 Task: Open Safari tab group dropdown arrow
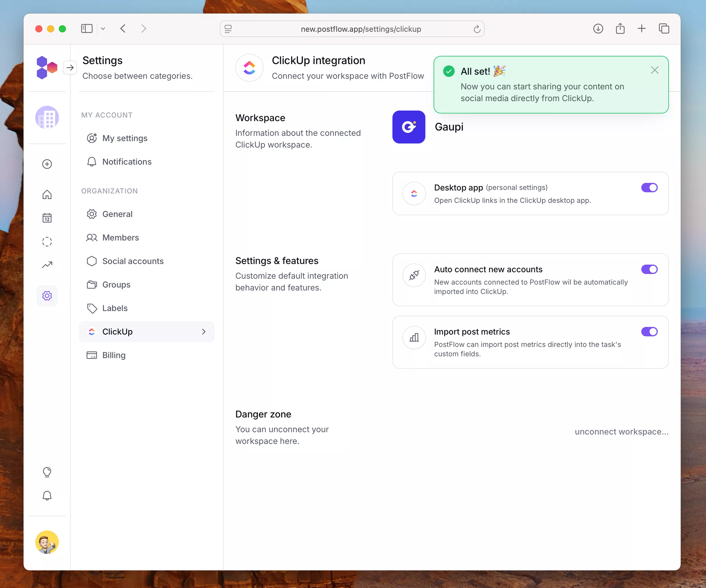(x=103, y=29)
